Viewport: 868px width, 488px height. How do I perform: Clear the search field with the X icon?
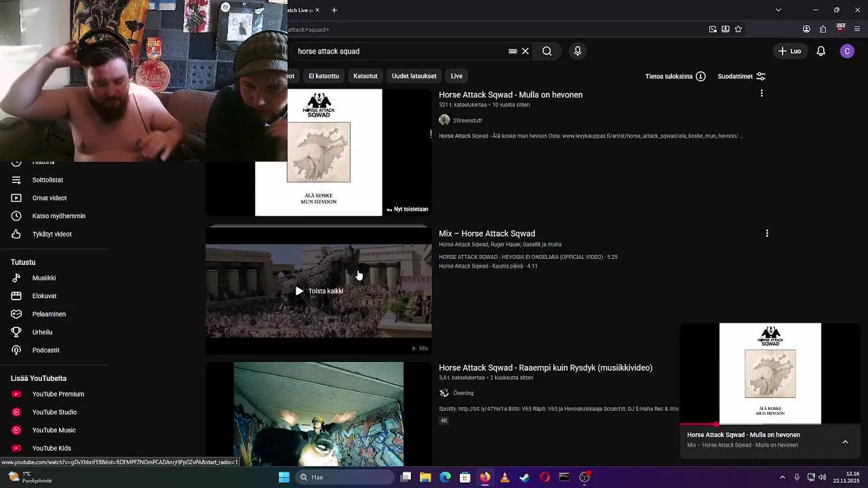(525, 51)
